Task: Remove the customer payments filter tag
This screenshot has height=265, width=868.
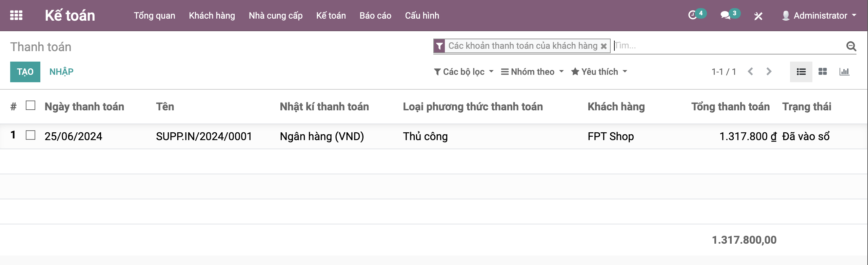Action: pyautogui.click(x=604, y=46)
